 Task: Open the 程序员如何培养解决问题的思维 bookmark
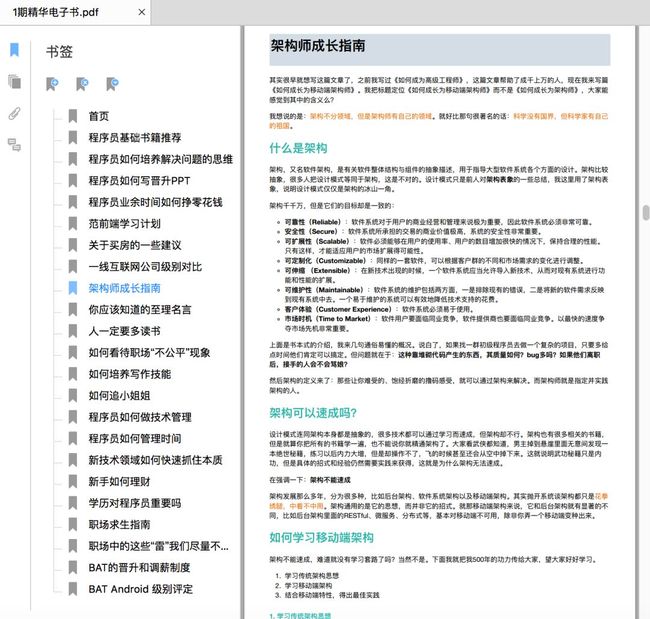[160, 159]
